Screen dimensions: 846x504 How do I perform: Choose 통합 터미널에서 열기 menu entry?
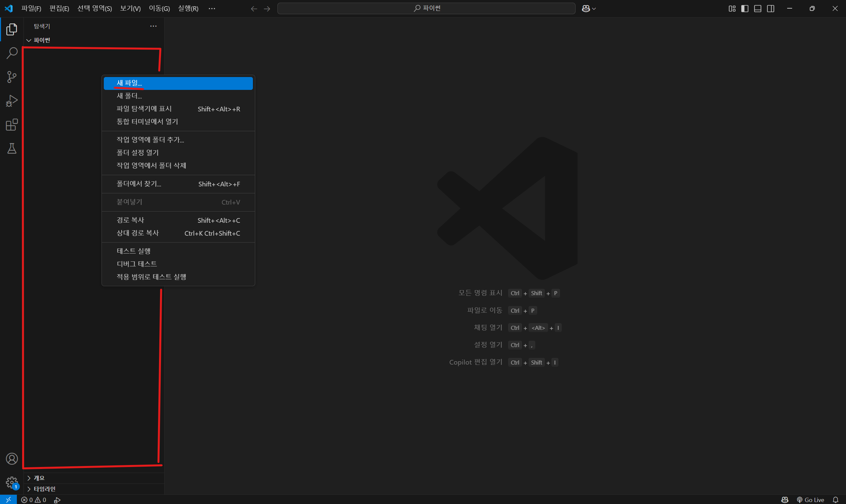147,122
